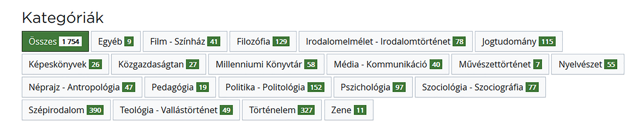
Task: Open Néprajz - Antropológia category
Action: pyautogui.click(x=82, y=87)
